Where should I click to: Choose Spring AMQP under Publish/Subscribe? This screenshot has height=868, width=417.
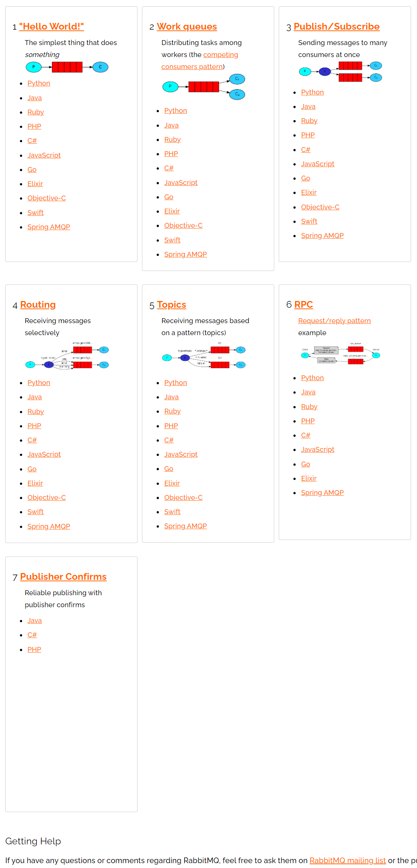322,236
